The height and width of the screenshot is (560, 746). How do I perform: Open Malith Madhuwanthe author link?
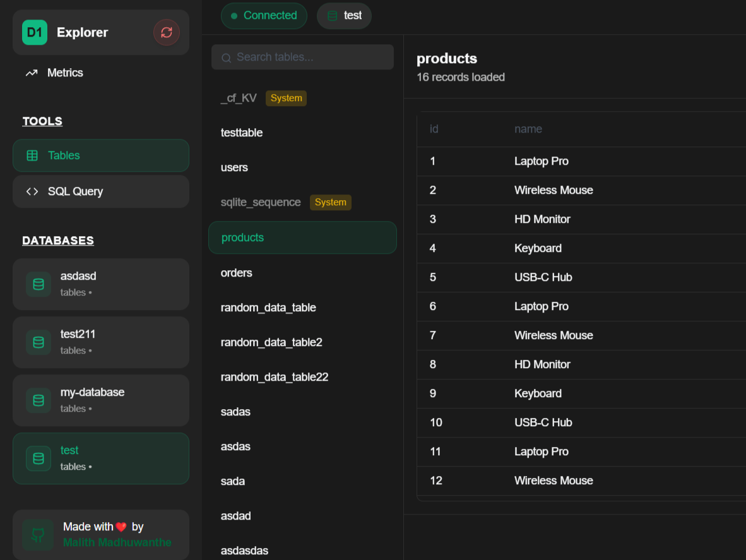tap(117, 542)
